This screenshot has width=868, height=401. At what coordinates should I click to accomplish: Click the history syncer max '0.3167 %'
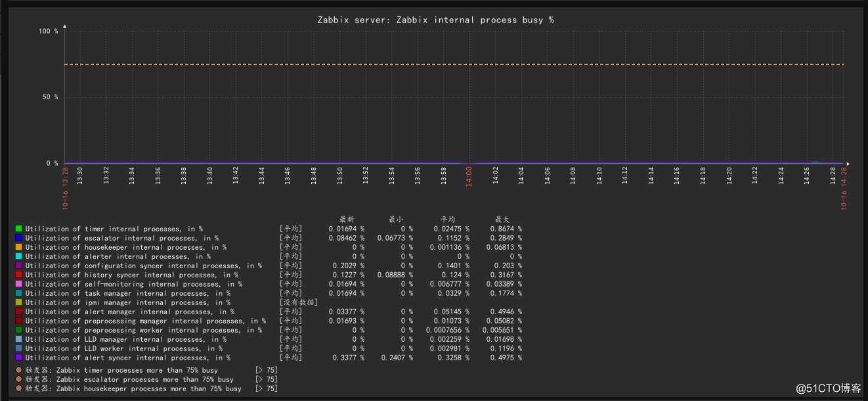click(506, 275)
